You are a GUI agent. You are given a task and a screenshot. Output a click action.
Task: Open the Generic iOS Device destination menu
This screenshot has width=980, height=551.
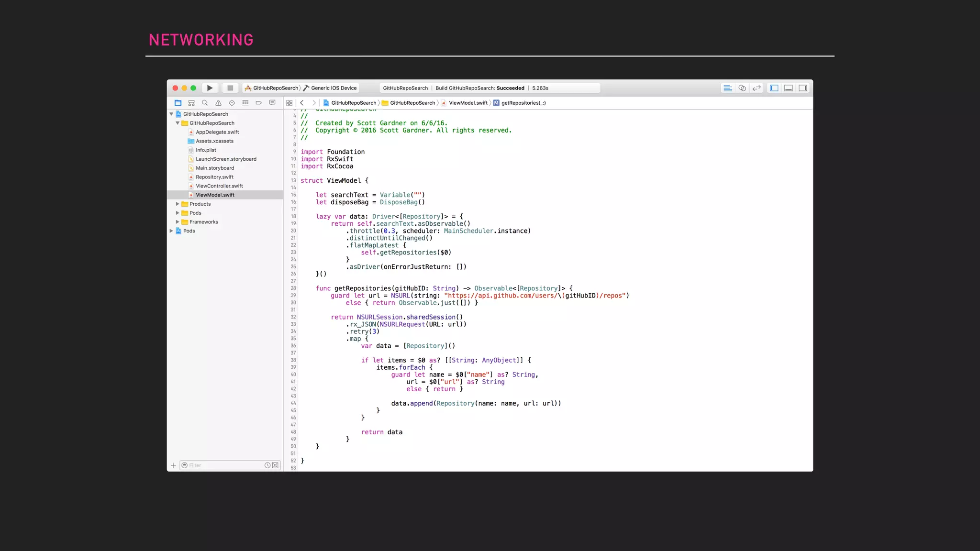334,88
